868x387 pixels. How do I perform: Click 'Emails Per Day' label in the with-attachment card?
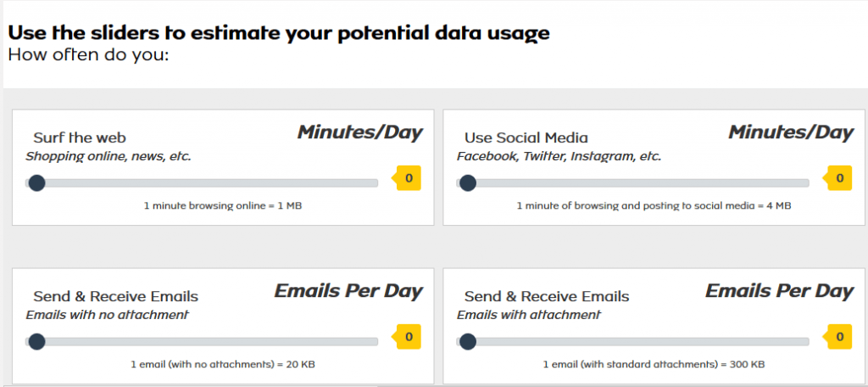779,291
